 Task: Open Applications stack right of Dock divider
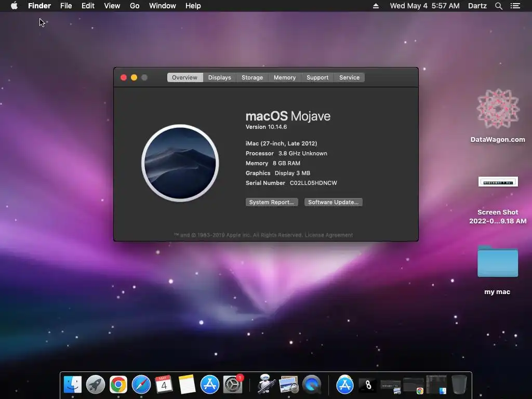click(345, 384)
